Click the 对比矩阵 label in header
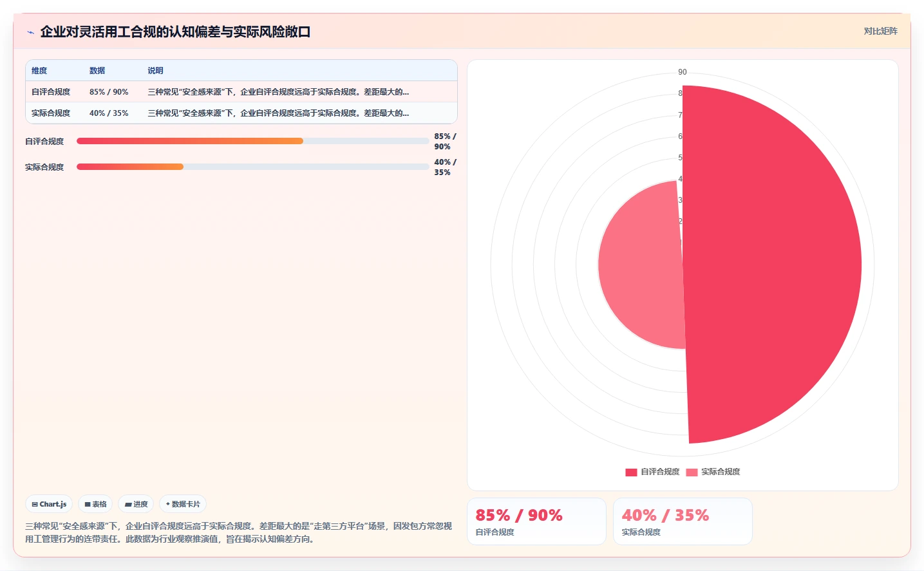This screenshot has width=924, height=571. [x=880, y=31]
